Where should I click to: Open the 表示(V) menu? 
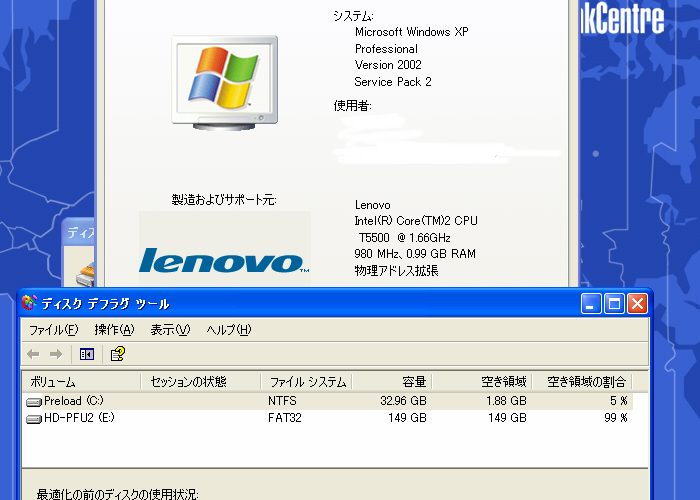tap(170, 330)
